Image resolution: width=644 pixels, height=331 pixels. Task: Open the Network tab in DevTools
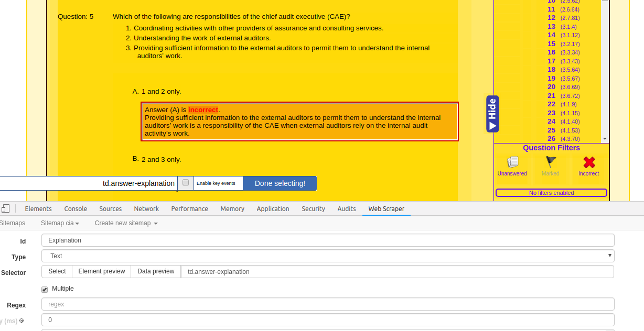[146, 208]
